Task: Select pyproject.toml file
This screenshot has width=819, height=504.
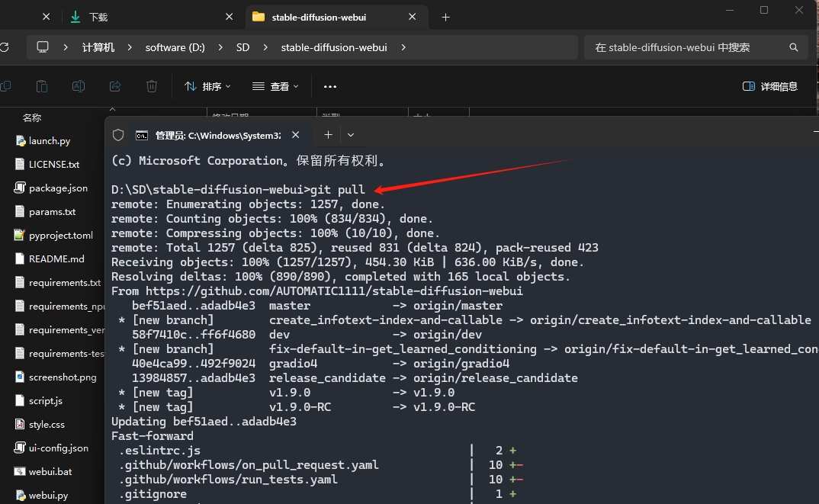Action: pos(60,236)
